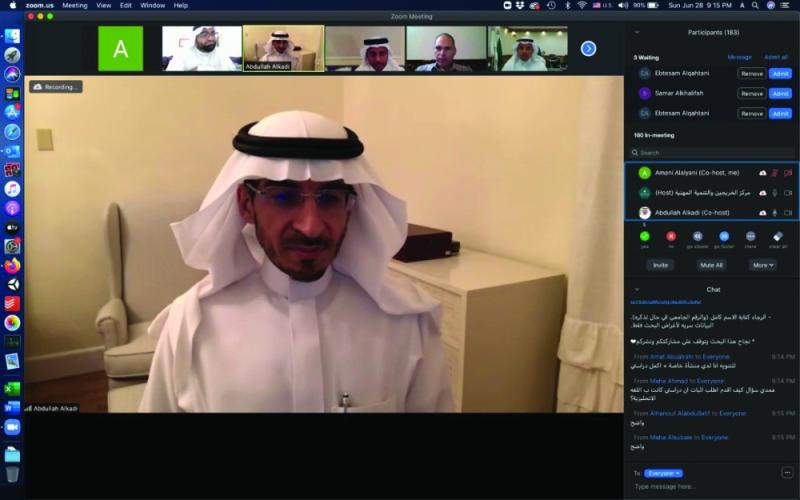Open the View menu in menu bar
The width and height of the screenshot is (800, 500).
(104, 5)
